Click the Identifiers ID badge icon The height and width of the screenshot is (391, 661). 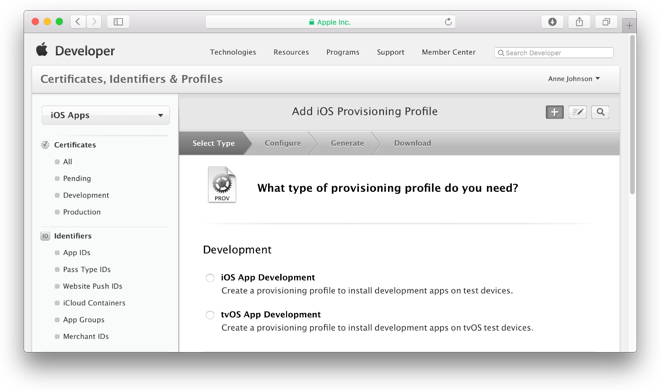click(45, 236)
